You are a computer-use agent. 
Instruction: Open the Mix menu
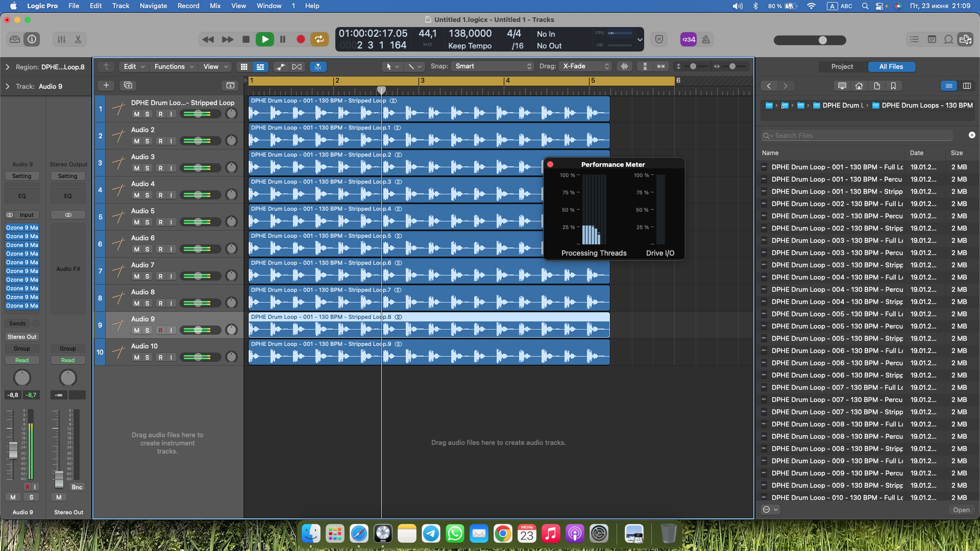click(x=215, y=6)
